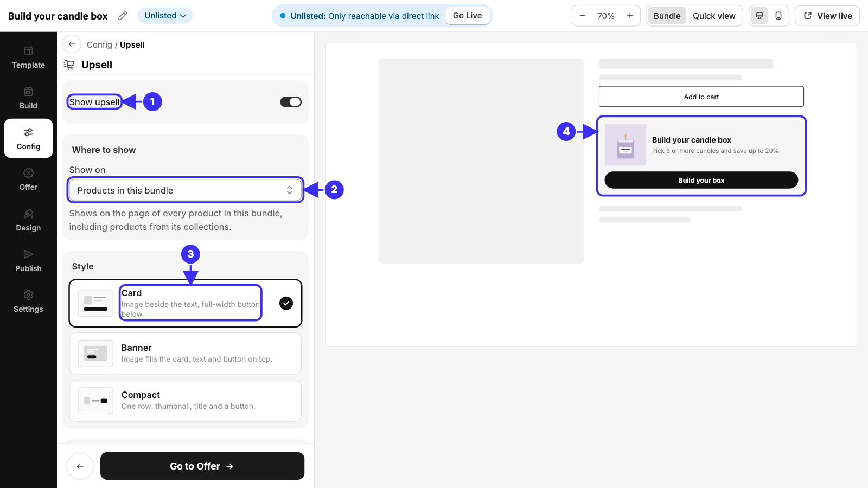
Task: Click the candle box image in preview
Action: (x=626, y=145)
